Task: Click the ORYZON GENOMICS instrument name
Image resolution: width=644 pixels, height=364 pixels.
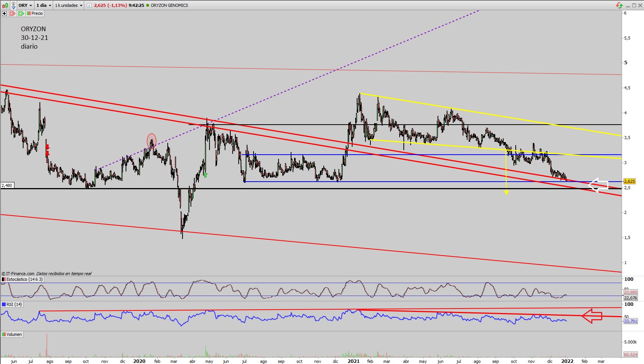Action: tap(169, 5)
